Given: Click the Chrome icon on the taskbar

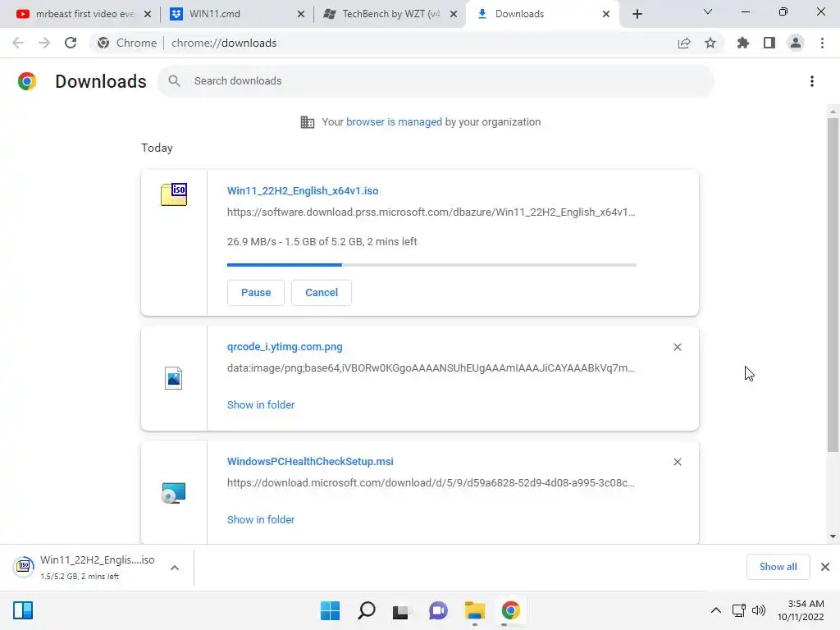Looking at the screenshot, I should click(x=510, y=610).
